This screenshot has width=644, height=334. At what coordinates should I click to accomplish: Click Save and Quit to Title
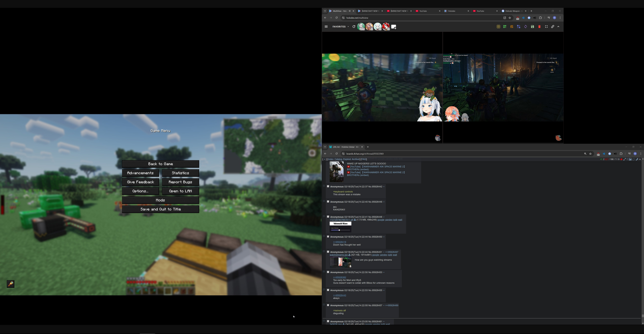pyautogui.click(x=160, y=209)
